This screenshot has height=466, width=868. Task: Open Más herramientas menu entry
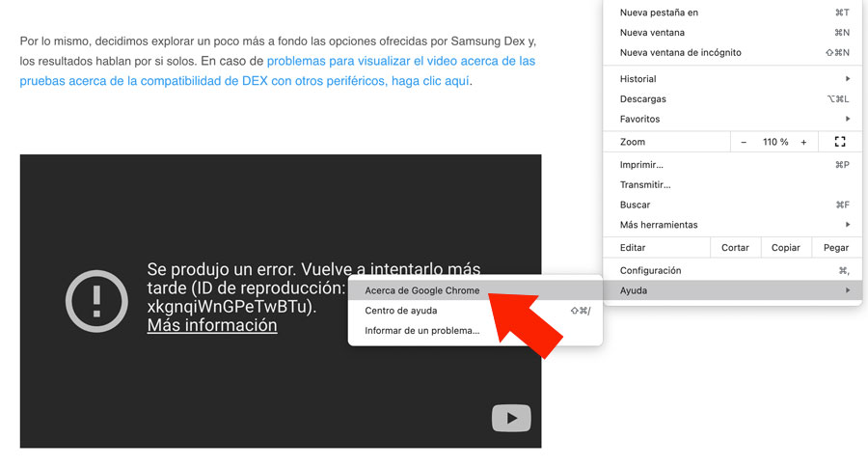[x=732, y=225]
